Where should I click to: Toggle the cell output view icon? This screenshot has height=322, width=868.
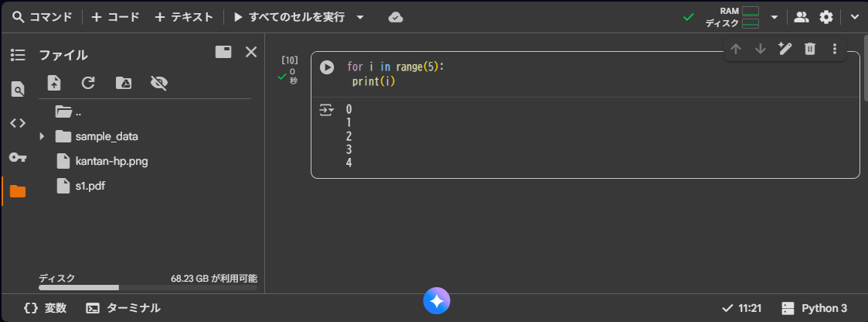click(x=327, y=111)
